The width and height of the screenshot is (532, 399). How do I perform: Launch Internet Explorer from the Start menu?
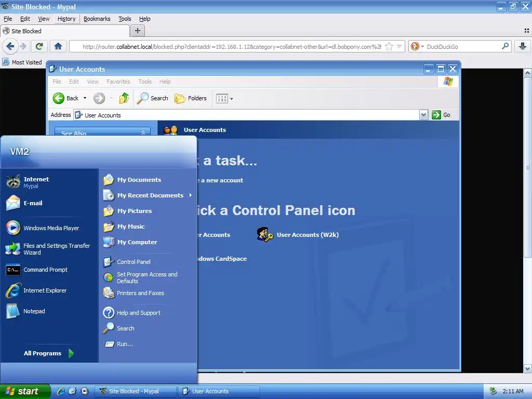(37, 290)
